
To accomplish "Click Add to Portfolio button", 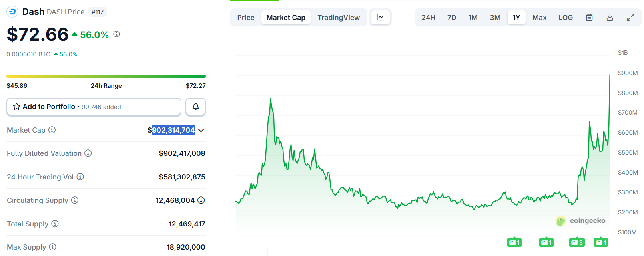I will pos(94,107).
